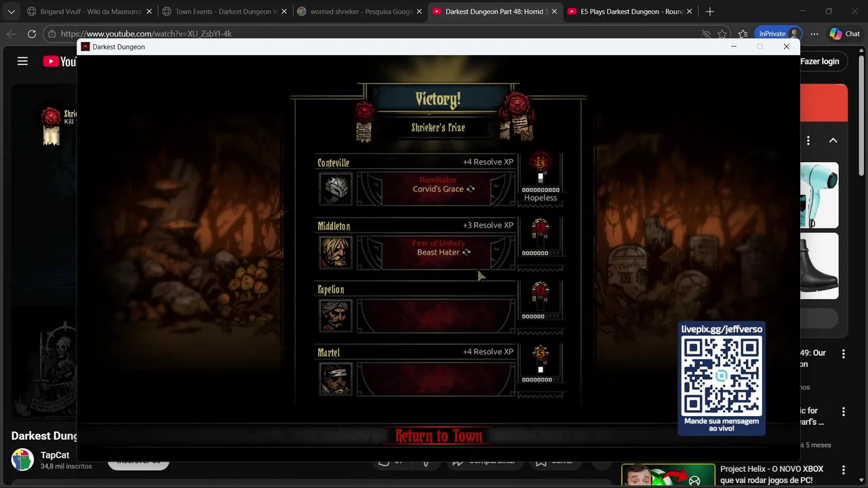The height and width of the screenshot is (488, 868).
Task: Click the right wax seal scroll on the banner
Action: [517, 116]
